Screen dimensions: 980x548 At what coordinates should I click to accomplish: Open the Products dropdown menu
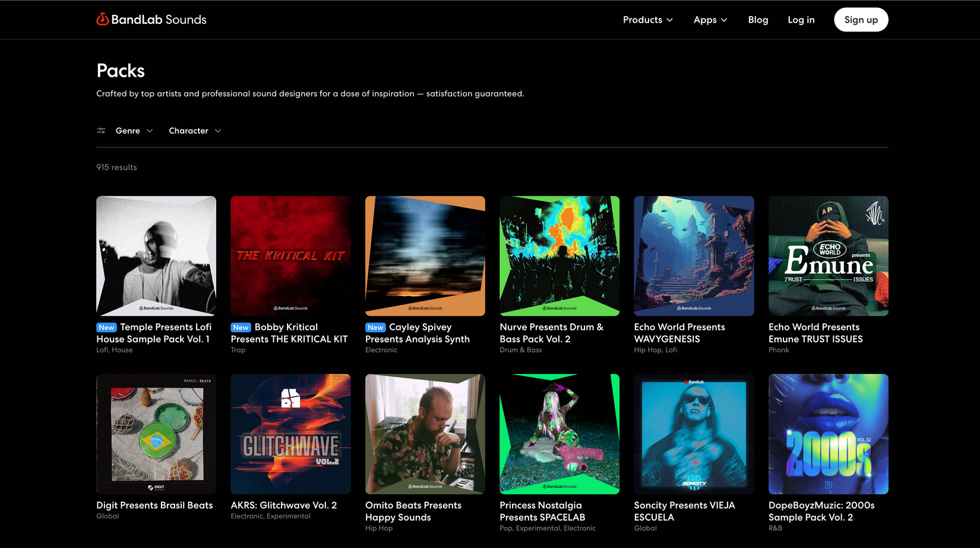coord(647,20)
